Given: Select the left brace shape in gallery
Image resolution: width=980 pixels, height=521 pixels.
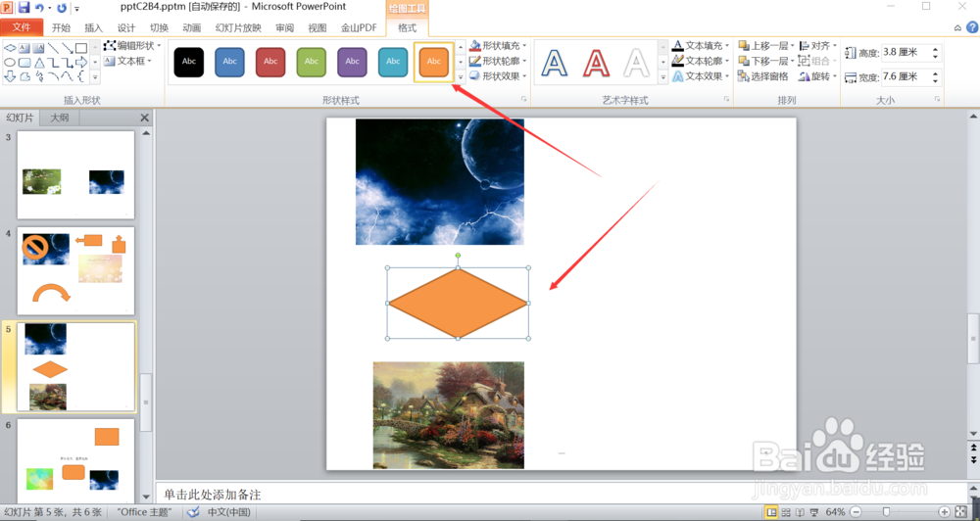Looking at the screenshot, I should tap(80, 76).
